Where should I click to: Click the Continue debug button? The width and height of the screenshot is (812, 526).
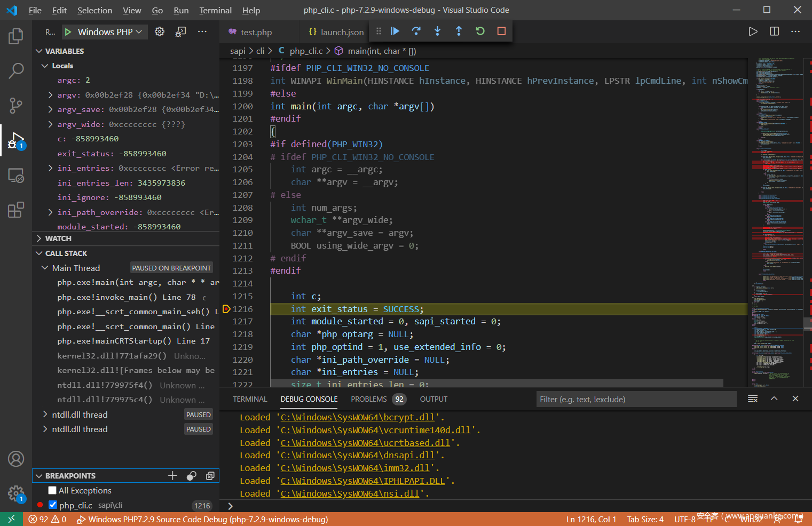395,31
